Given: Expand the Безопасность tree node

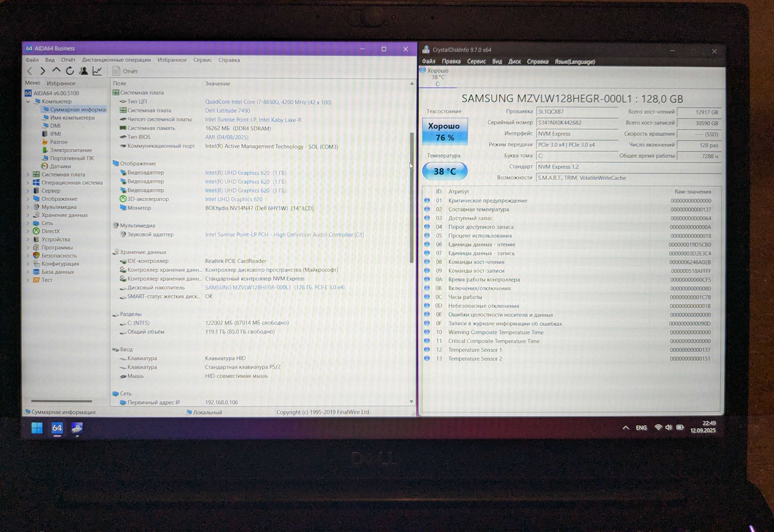Looking at the screenshot, I should [28, 256].
